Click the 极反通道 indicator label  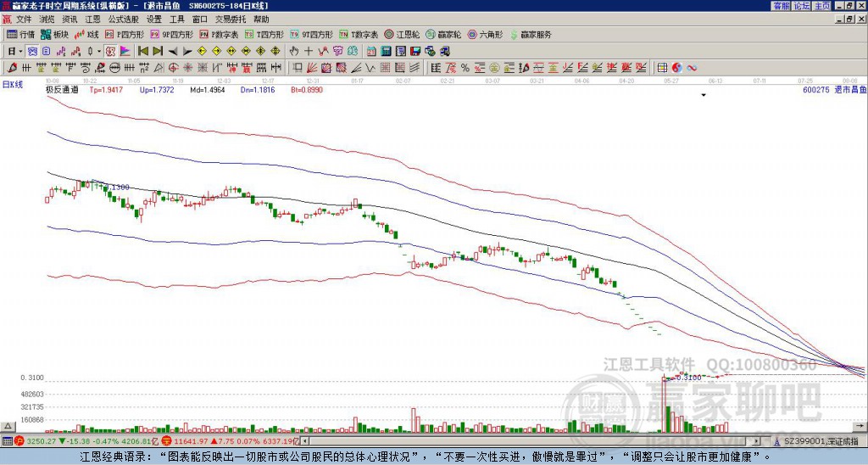coord(62,89)
